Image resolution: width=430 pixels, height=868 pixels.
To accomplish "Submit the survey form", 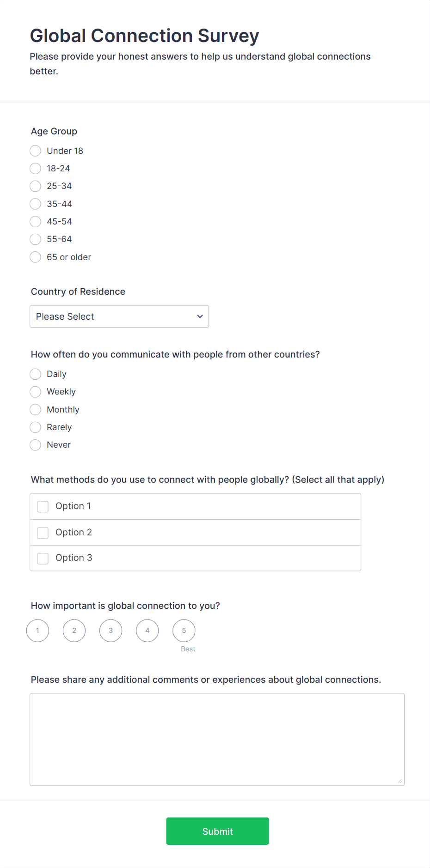I will (x=217, y=831).
